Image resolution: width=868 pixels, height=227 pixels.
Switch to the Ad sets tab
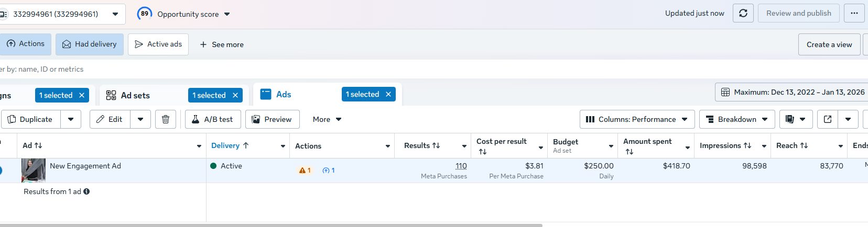tap(135, 95)
